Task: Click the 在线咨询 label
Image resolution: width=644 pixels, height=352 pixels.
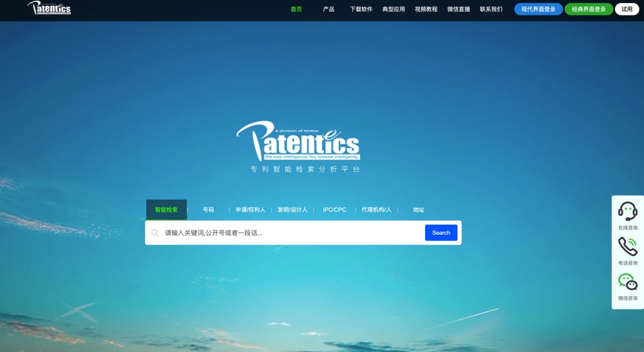Action: pyautogui.click(x=627, y=228)
